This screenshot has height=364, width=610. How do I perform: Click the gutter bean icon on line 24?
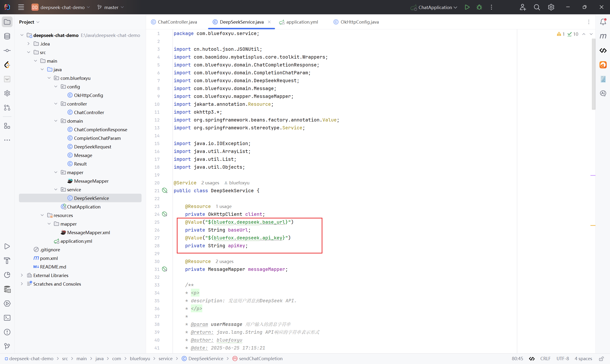(x=165, y=214)
